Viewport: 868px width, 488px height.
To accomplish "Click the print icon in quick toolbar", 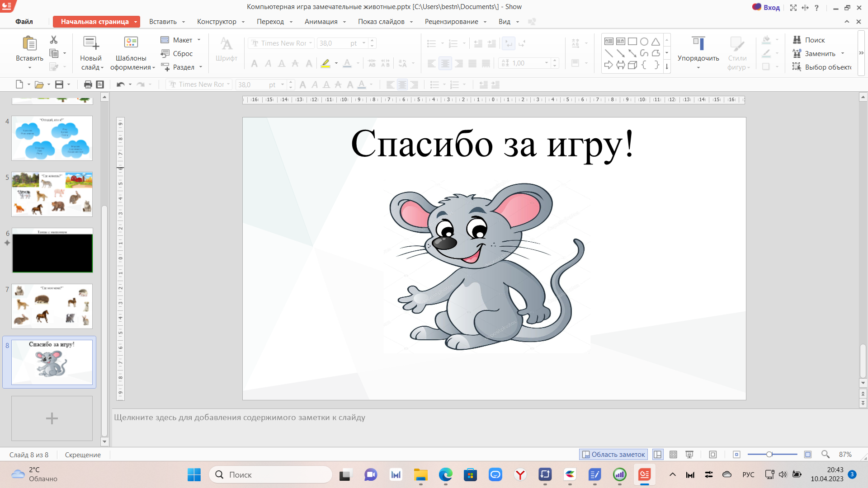I will (x=88, y=84).
